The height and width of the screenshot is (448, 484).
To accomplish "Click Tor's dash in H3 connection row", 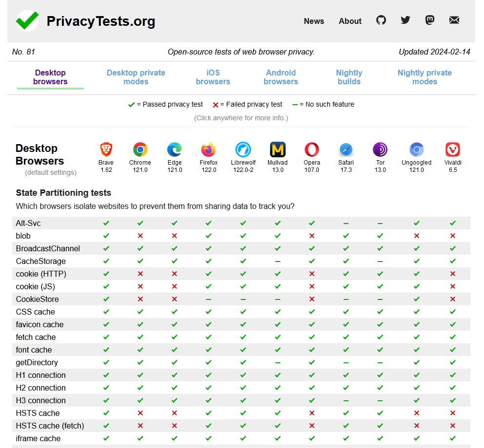I will 380,401.
